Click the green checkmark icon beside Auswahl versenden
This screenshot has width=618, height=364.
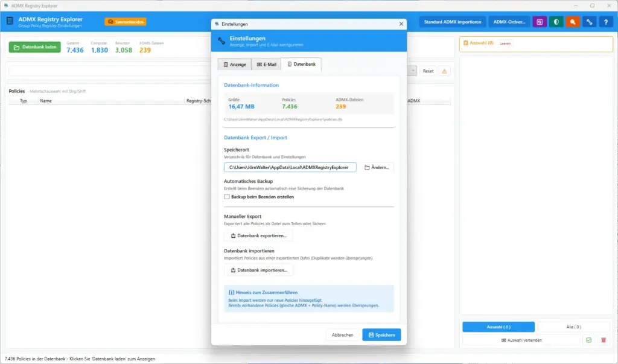[589, 340]
